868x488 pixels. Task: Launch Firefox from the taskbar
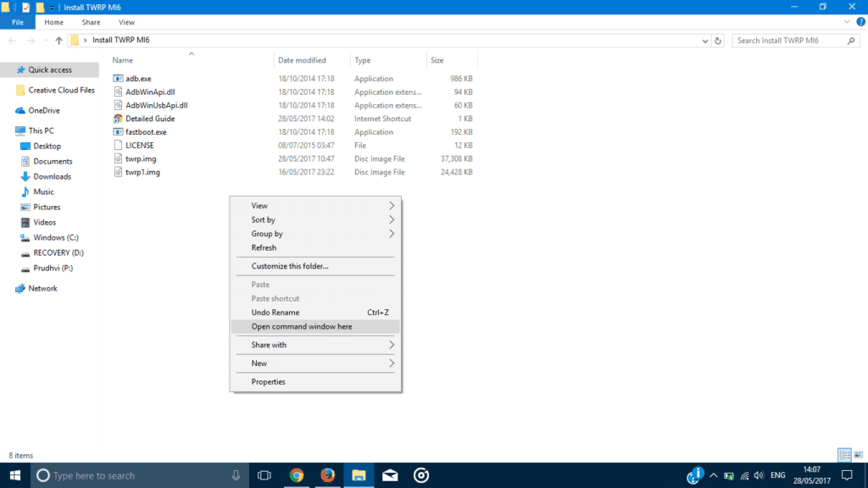coord(328,475)
